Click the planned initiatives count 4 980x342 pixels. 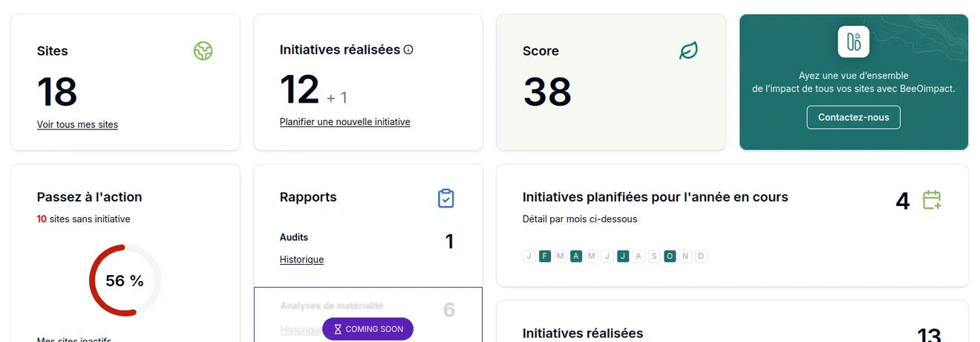point(903,201)
